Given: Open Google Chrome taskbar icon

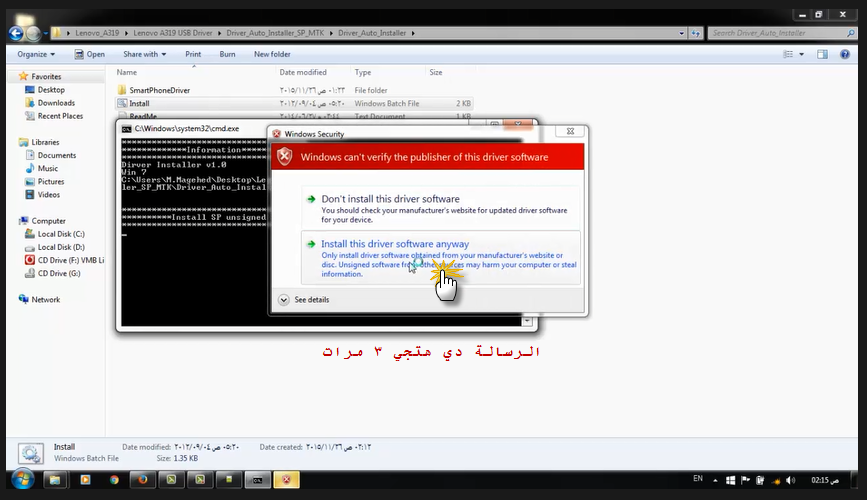Looking at the screenshot, I should [x=114, y=480].
